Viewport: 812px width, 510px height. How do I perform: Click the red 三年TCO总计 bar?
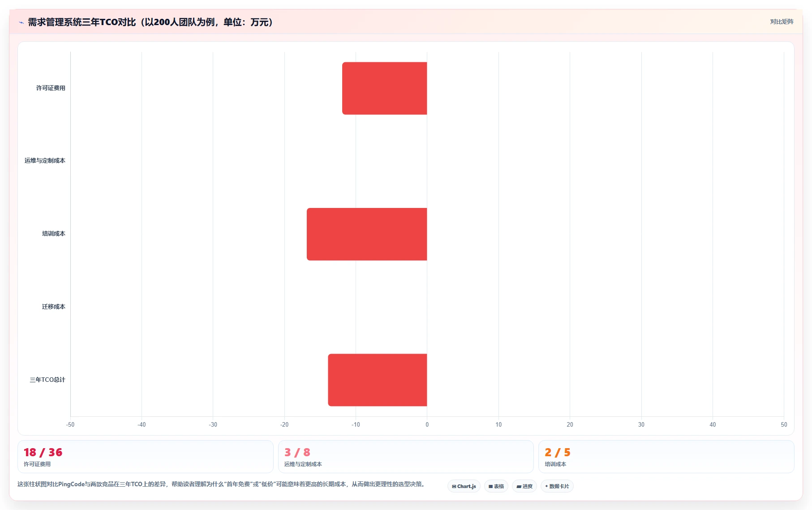pyautogui.click(x=378, y=380)
